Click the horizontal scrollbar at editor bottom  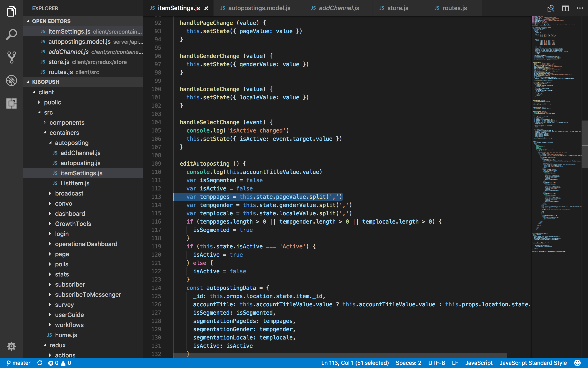pos(340,356)
